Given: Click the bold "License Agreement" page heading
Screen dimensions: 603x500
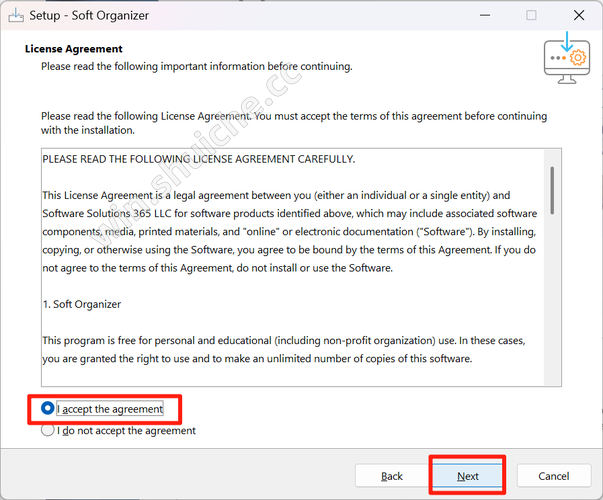Looking at the screenshot, I should click(73, 49).
